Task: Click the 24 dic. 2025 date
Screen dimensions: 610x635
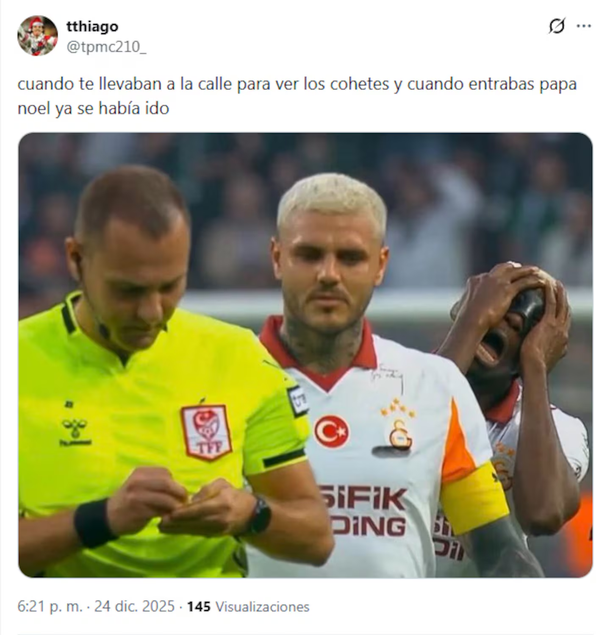Action: pyautogui.click(x=134, y=606)
